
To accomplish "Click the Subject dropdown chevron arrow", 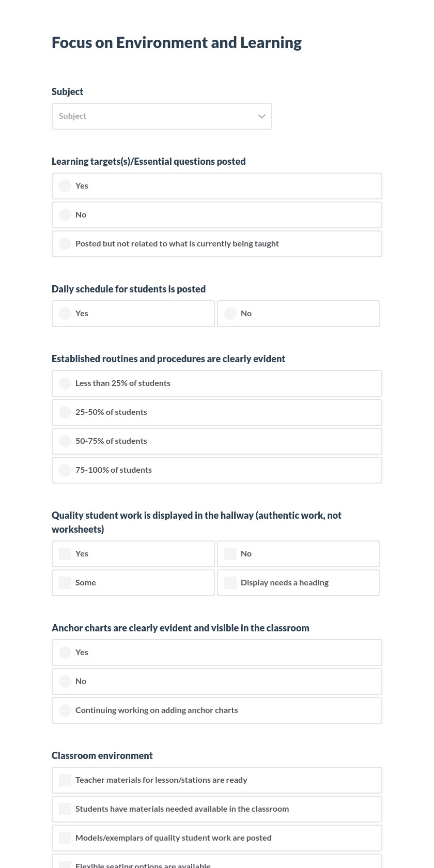I will [x=261, y=116].
